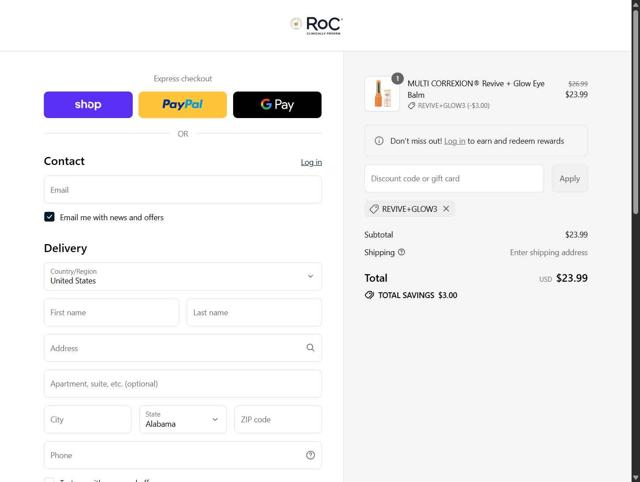
Task: Click the RoC logo in header
Action: point(316,25)
